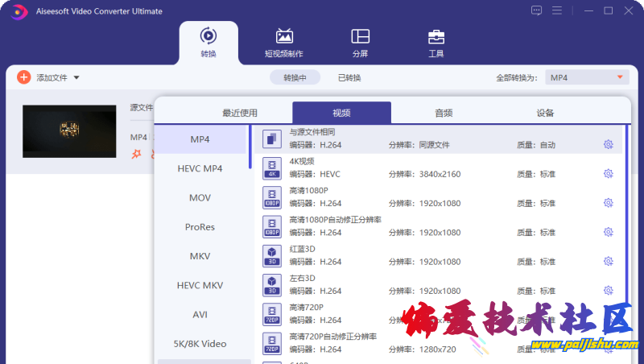Viewport: 644px width, 364px height.
Task: Click the orange plus add-file icon
Action: point(23,77)
